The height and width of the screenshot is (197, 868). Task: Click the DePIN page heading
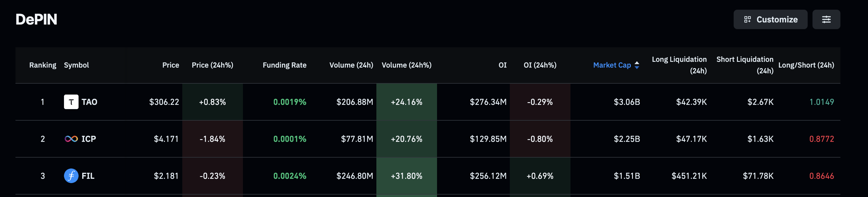(36, 19)
